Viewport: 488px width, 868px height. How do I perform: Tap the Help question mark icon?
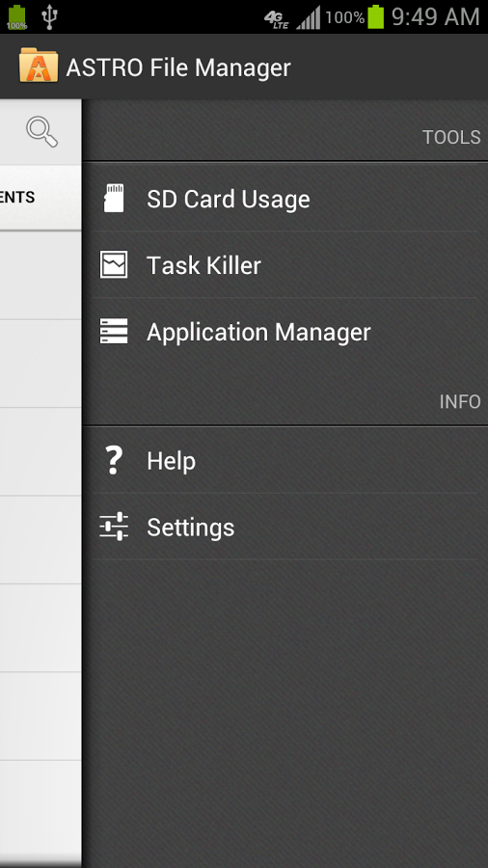click(114, 461)
